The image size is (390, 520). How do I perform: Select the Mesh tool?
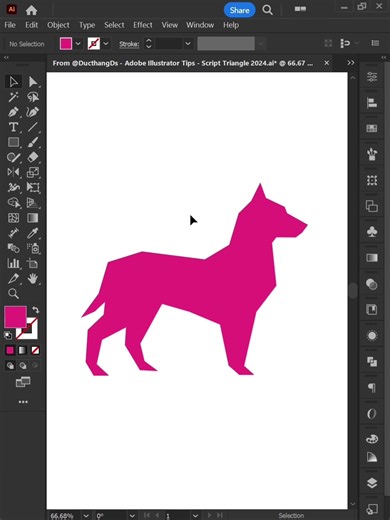(13, 218)
